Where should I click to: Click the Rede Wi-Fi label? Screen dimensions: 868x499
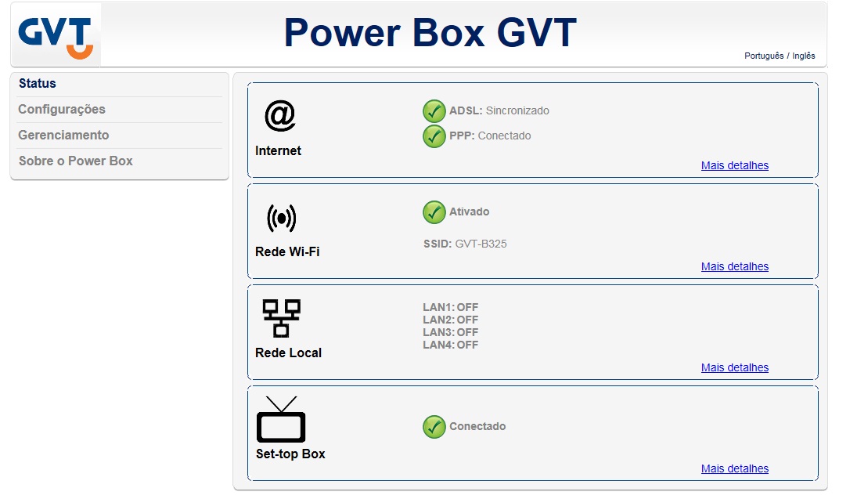tap(287, 252)
